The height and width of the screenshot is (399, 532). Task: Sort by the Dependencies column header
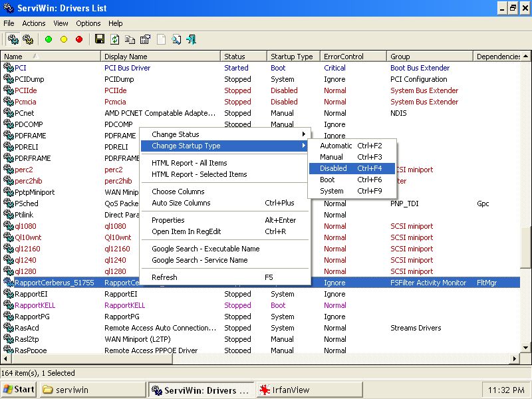click(497, 57)
